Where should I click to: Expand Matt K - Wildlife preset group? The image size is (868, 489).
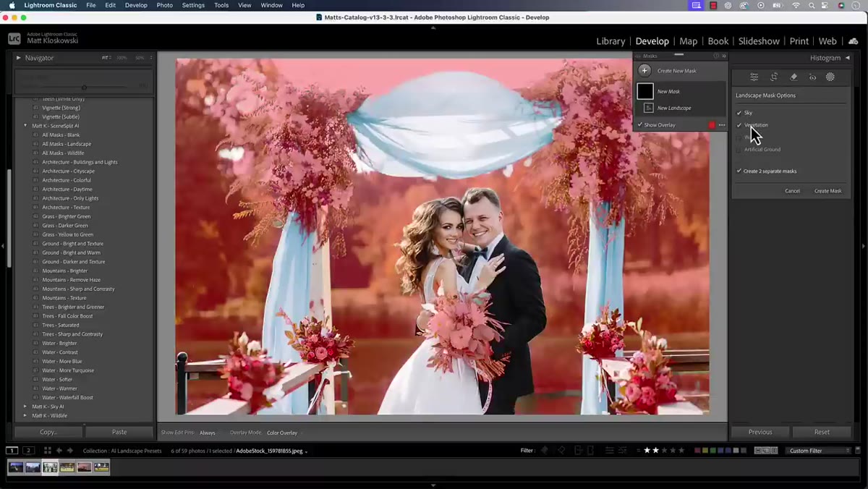25,416
